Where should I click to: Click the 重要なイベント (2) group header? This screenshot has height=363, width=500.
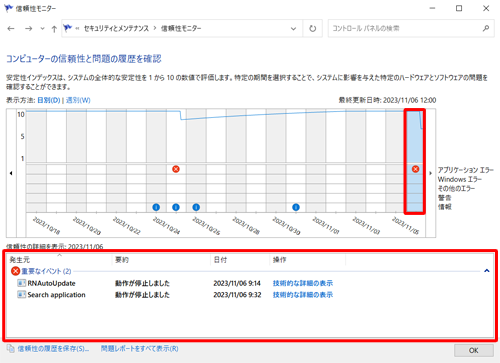coord(46,271)
